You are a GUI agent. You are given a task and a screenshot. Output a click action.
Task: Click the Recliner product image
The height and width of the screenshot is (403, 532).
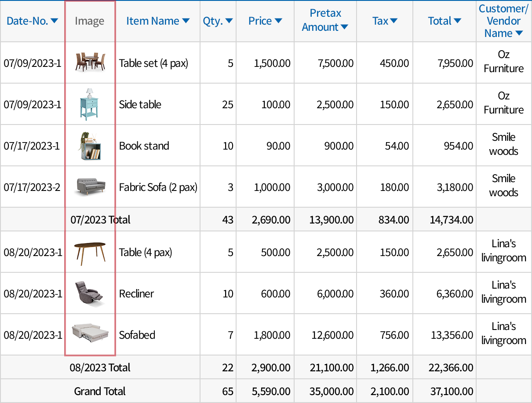(90, 293)
